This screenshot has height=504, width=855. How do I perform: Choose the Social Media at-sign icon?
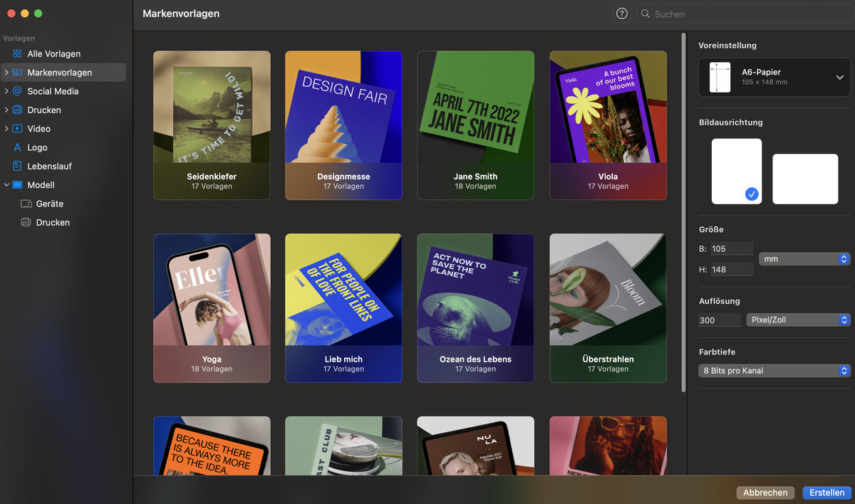(17, 91)
